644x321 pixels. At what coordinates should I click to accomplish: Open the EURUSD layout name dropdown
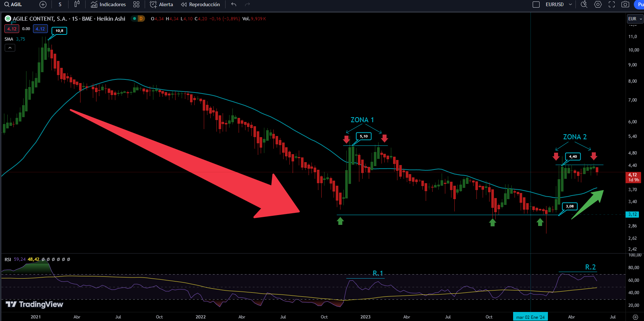559,4
